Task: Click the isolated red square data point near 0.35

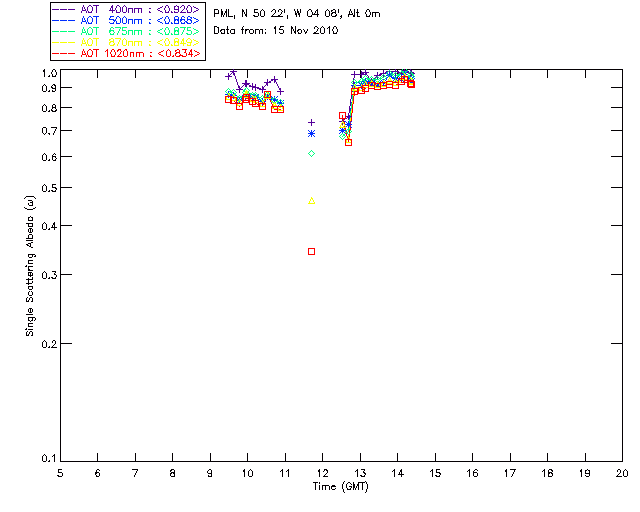Action: (x=311, y=252)
